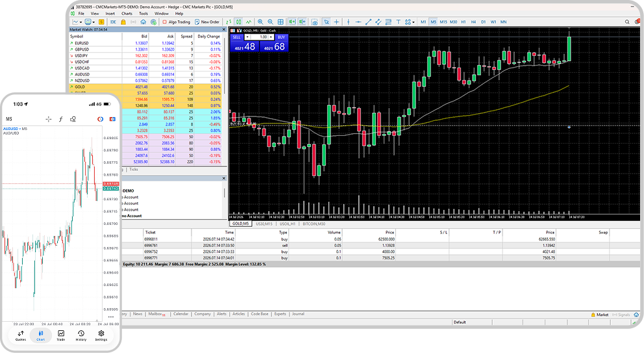Zoom out on the chart
This screenshot has width=644, height=353.
click(x=271, y=22)
